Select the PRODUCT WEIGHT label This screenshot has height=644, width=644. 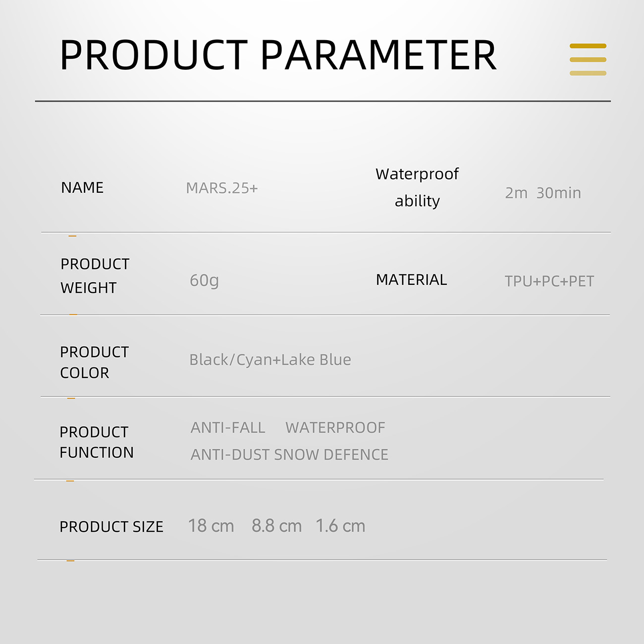pos(95,276)
